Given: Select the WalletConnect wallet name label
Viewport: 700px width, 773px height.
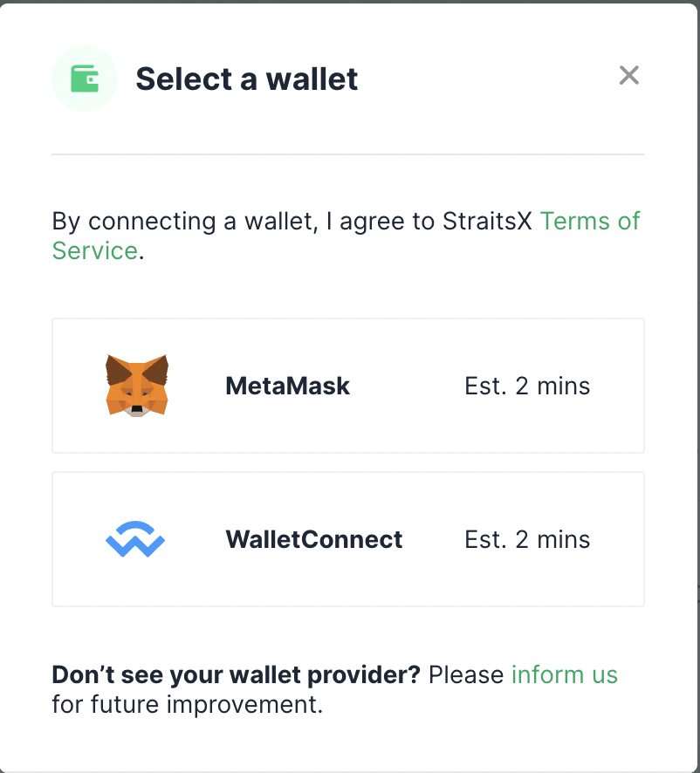Looking at the screenshot, I should click(x=313, y=539).
